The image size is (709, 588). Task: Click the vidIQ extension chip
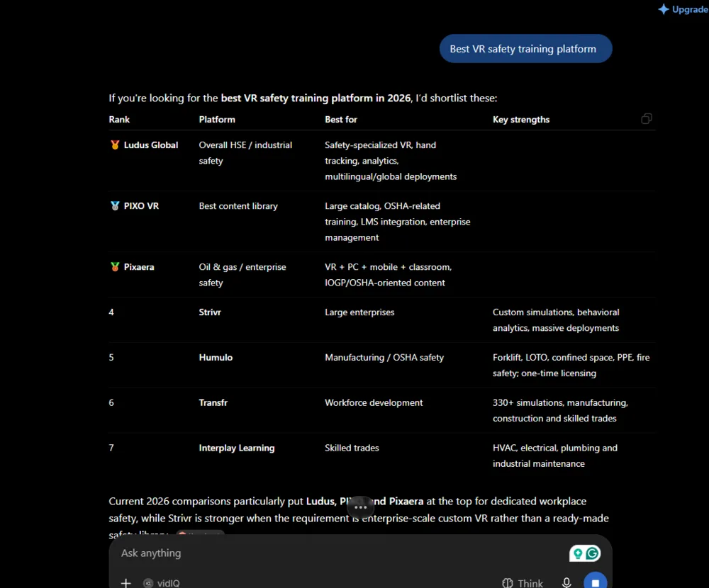[x=162, y=582]
